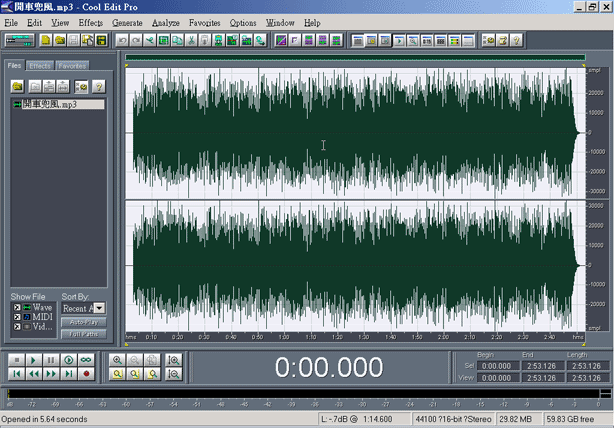Click the large 0:00.000 time display

(329, 367)
